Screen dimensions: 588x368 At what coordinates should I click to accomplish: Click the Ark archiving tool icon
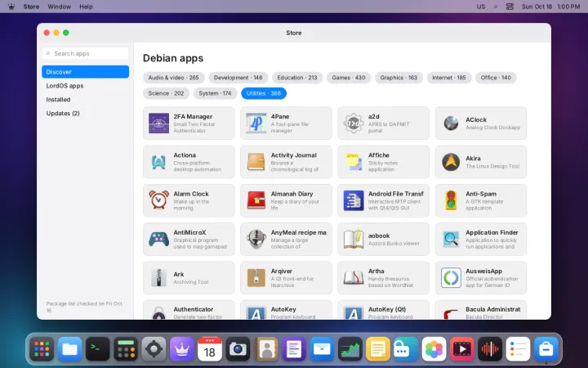click(158, 278)
